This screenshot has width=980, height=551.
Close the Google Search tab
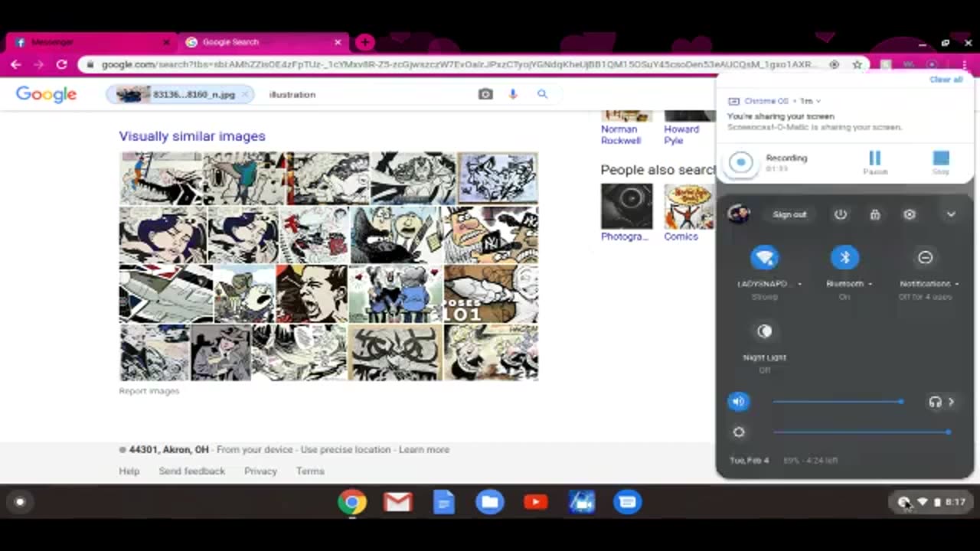click(338, 42)
